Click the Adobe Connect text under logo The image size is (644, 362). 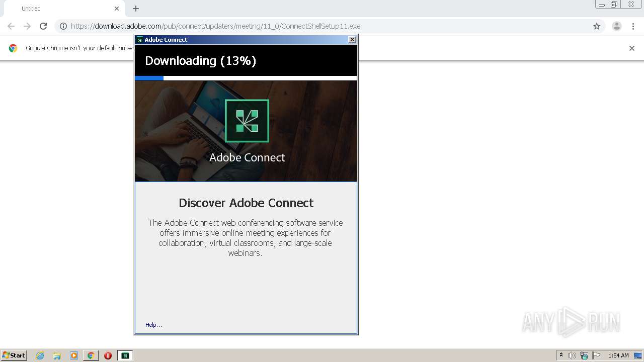(x=247, y=157)
